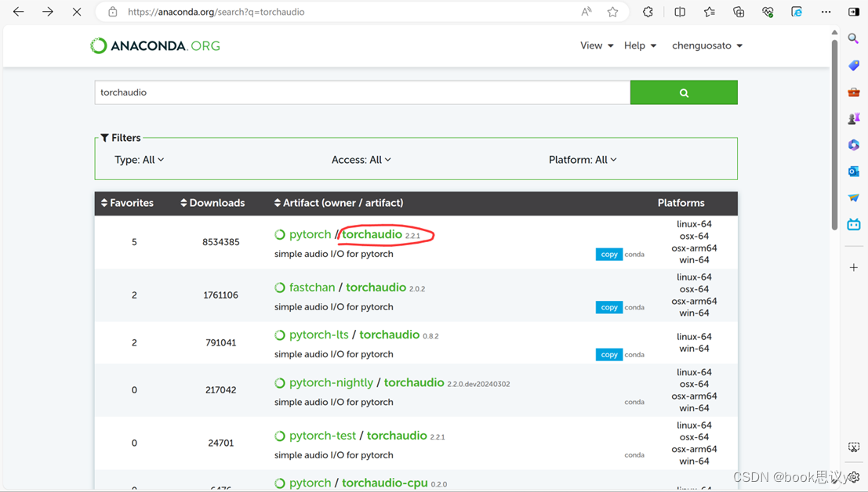Open the pytorch-lts owner link

(319, 335)
